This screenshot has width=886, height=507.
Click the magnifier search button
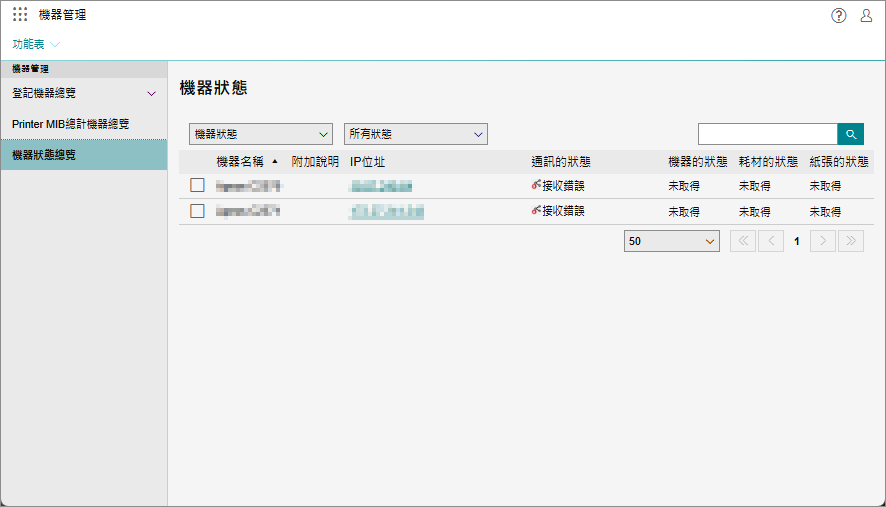(x=850, y=134)
